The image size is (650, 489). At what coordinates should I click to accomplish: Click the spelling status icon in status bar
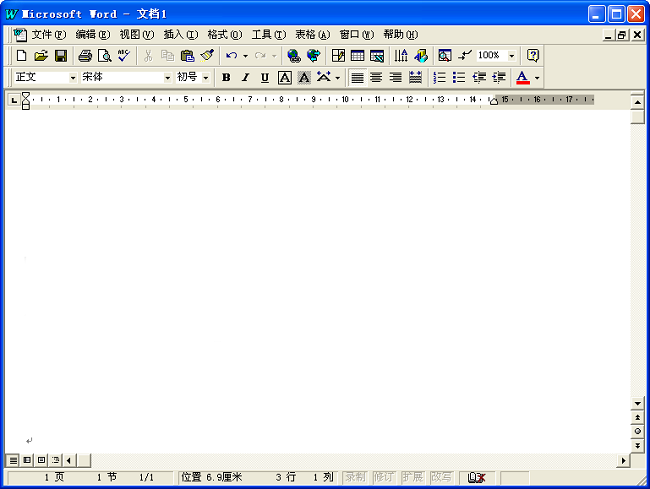(x=477, y=478)
